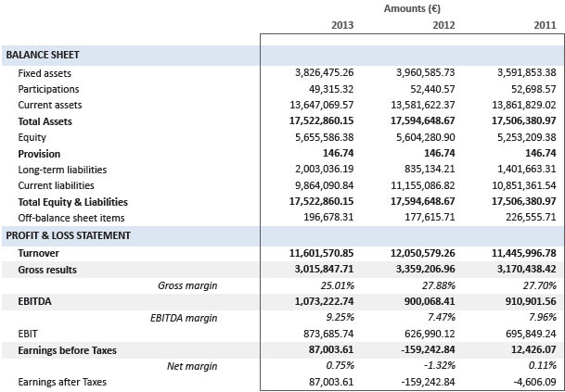
Task: Click the Total Assets row label
Action: [45, 121]
